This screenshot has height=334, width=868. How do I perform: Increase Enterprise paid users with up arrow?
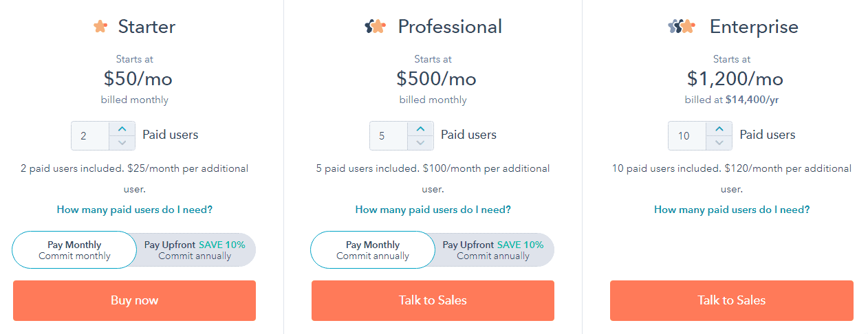click(719, 129)
